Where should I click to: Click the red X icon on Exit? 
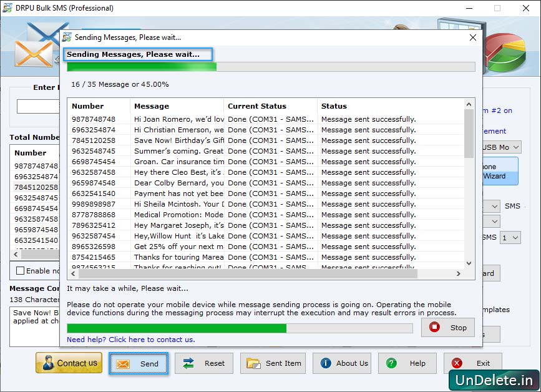click(x=457, y=363)
